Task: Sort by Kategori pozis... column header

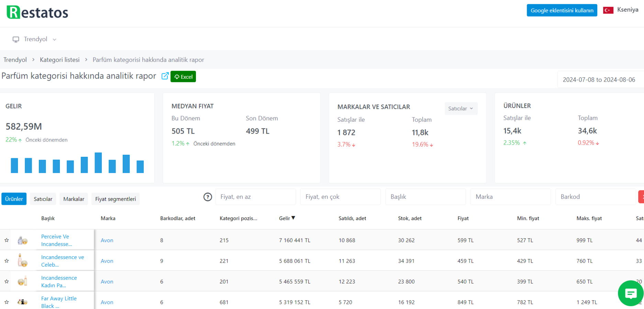Action: pyautogui.click(x=238, y=218)
